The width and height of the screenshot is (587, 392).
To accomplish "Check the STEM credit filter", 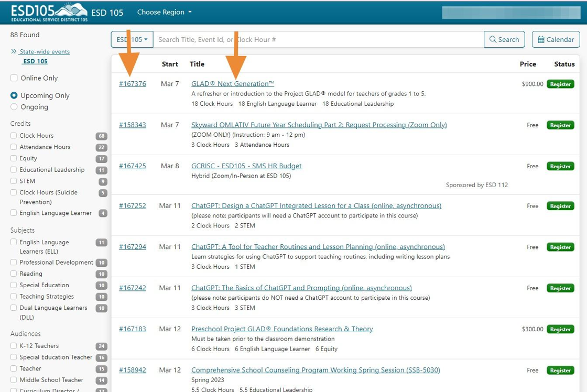I will [x=14, y=181].
